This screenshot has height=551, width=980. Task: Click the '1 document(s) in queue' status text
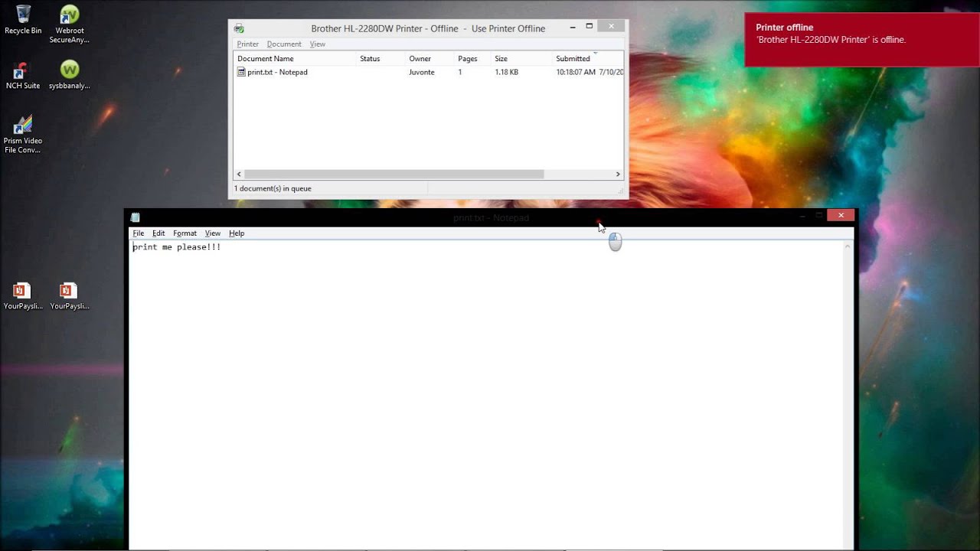(273, 188)
